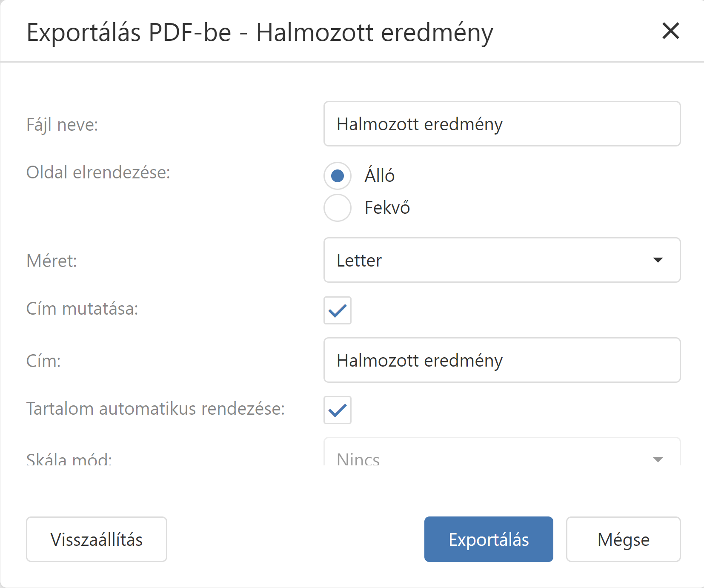Click the Fekvő option label text
704x588 pixels.
tap(387, 208)
